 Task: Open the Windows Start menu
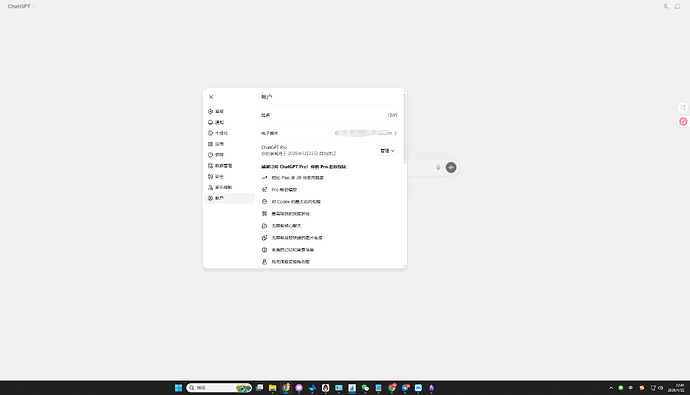coord(178,388)
